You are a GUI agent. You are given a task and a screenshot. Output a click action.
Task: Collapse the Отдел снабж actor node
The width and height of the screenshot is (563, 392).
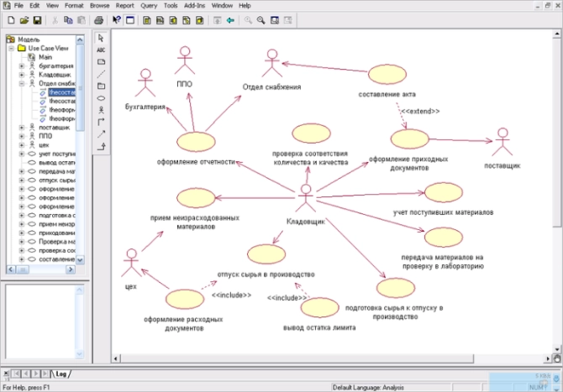click(x=22, y=84)
